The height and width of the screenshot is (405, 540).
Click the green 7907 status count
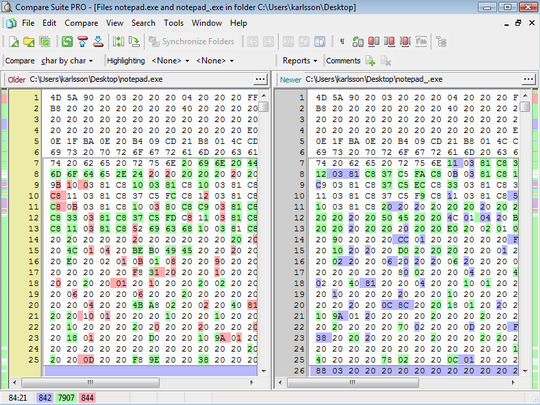tap(66, 398)
